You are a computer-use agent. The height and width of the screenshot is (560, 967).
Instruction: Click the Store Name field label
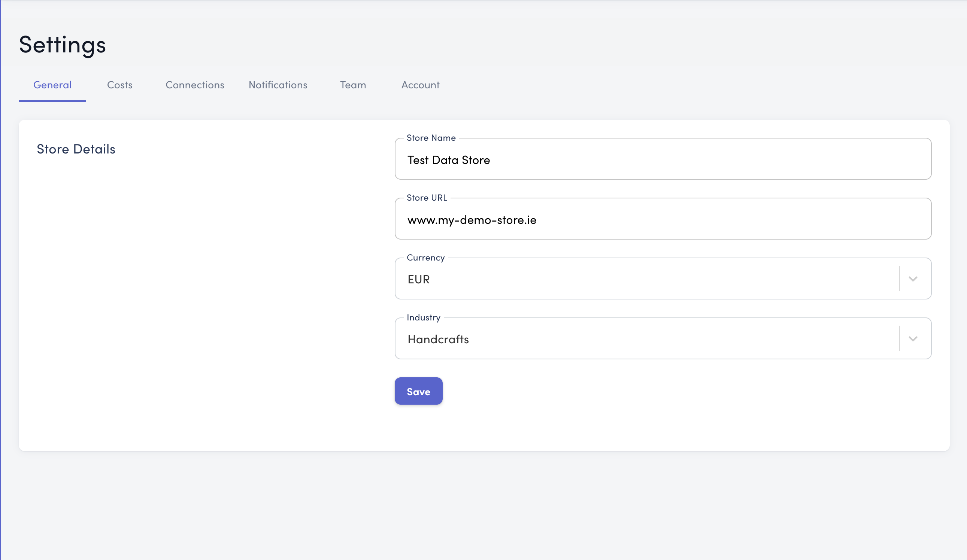(x=431, y=138)
